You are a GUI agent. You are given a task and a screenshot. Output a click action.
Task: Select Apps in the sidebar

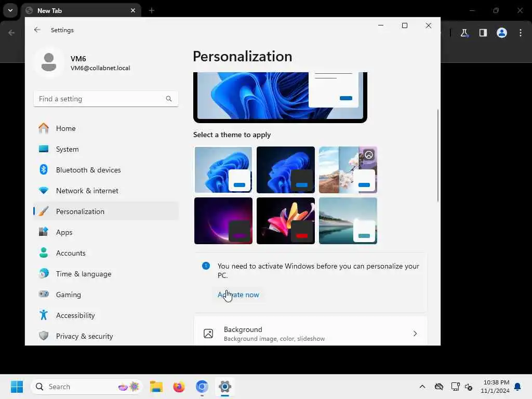[106, 232]
